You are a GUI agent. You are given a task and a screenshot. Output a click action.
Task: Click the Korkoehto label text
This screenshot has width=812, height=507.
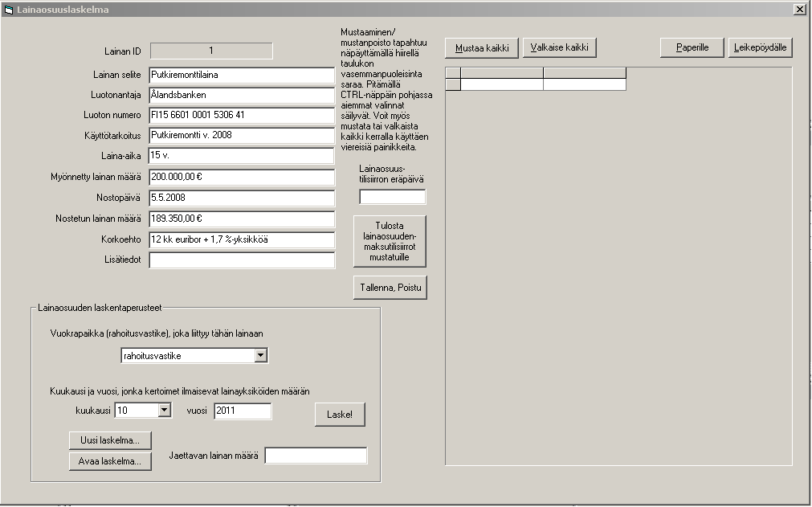121,239
